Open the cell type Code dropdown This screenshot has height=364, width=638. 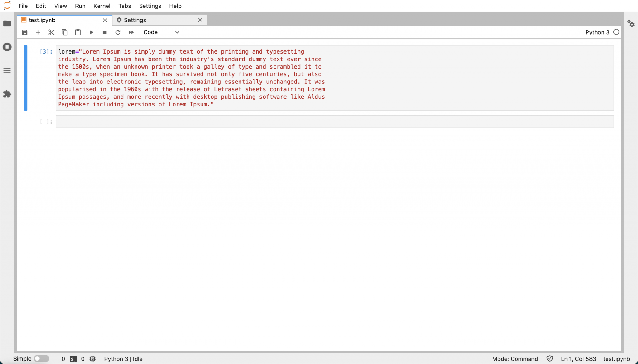(x=161, y=32)
